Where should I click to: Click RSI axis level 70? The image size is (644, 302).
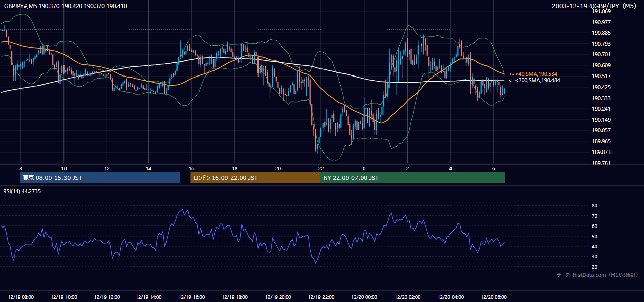(x=594, y=216)
